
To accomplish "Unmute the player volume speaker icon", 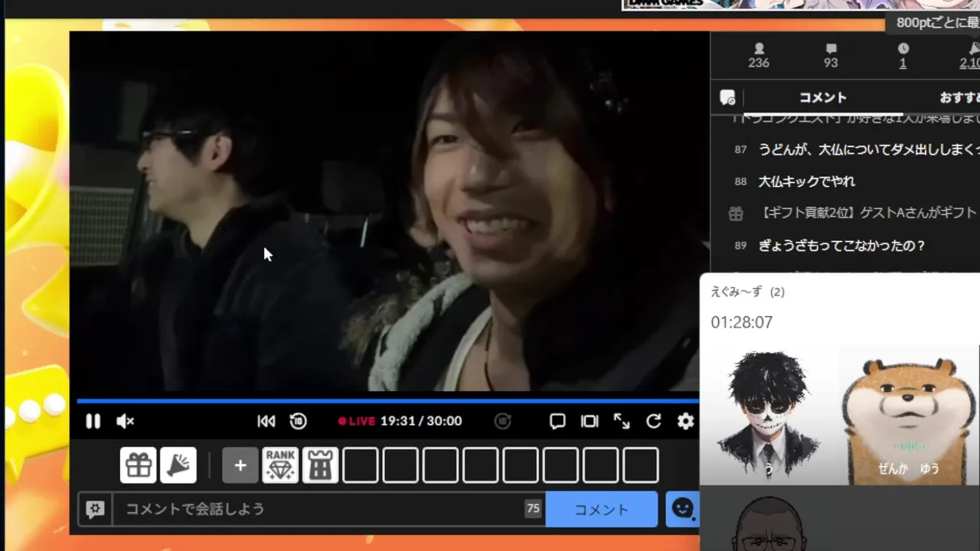I will (x=125, y=421).
